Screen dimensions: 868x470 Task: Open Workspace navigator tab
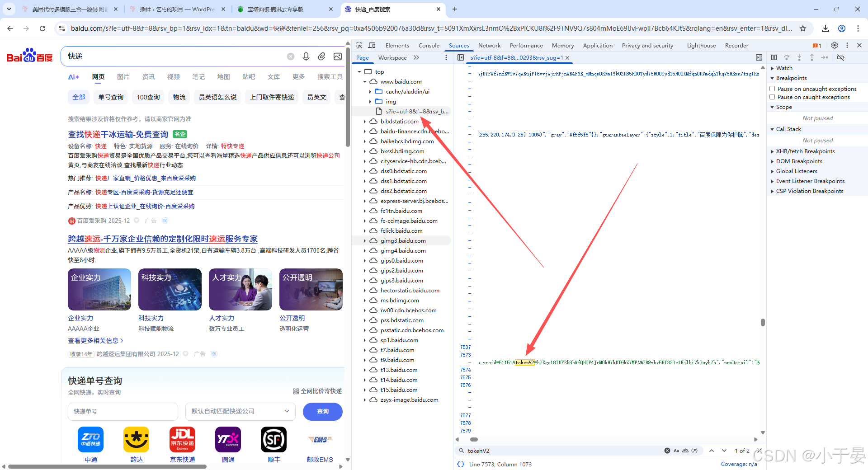(x=392, y=57)
